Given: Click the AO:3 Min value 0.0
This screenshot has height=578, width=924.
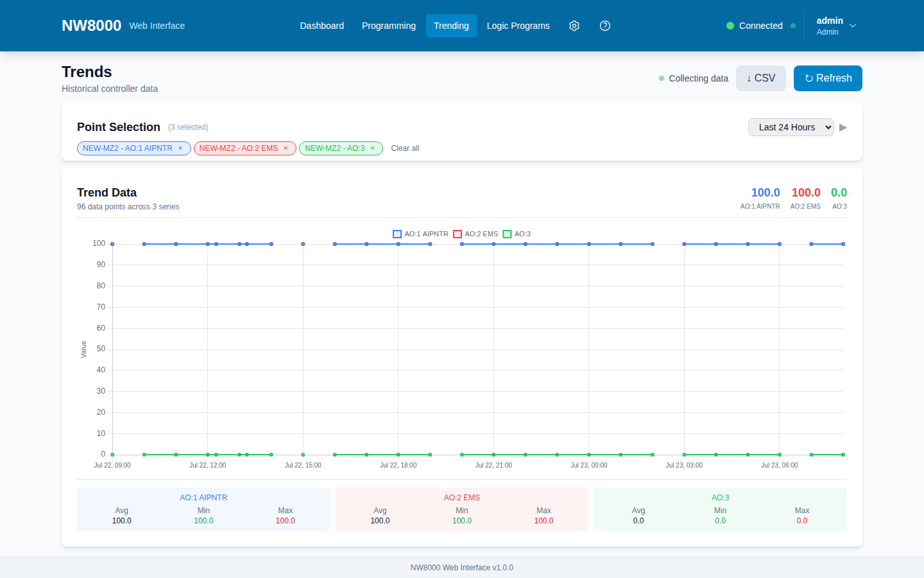Looking at the screenshot, I should click(x=720, y=521).
